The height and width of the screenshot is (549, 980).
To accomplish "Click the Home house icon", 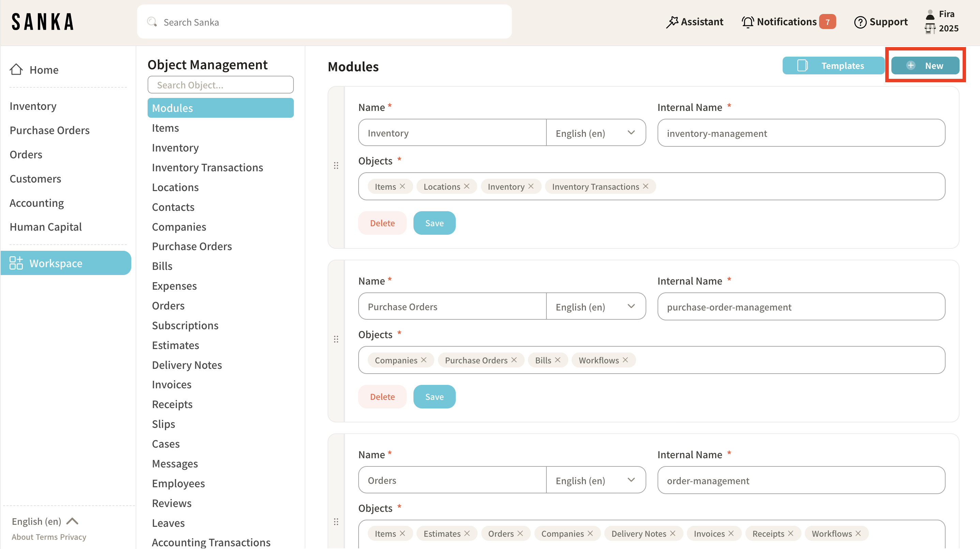I will tap(16, 69).
